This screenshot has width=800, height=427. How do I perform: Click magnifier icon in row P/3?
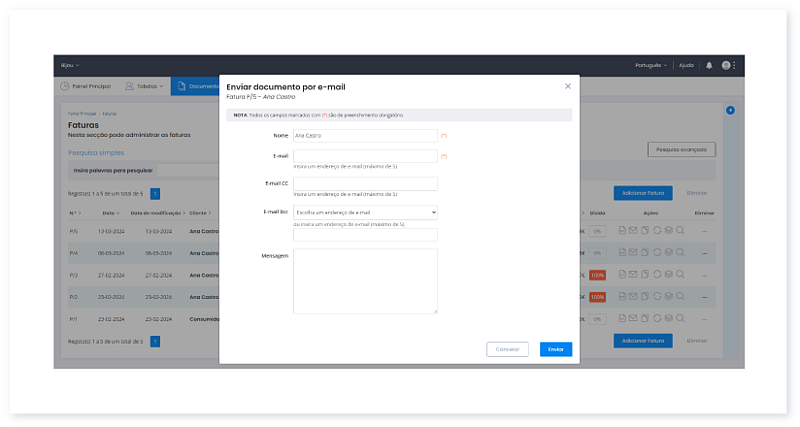pos(680,274)
